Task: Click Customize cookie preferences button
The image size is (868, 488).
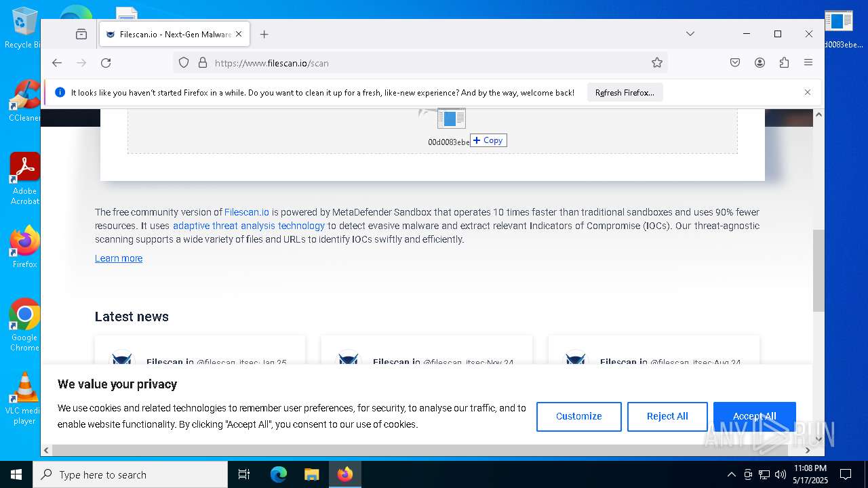Action: coord(578,416)
